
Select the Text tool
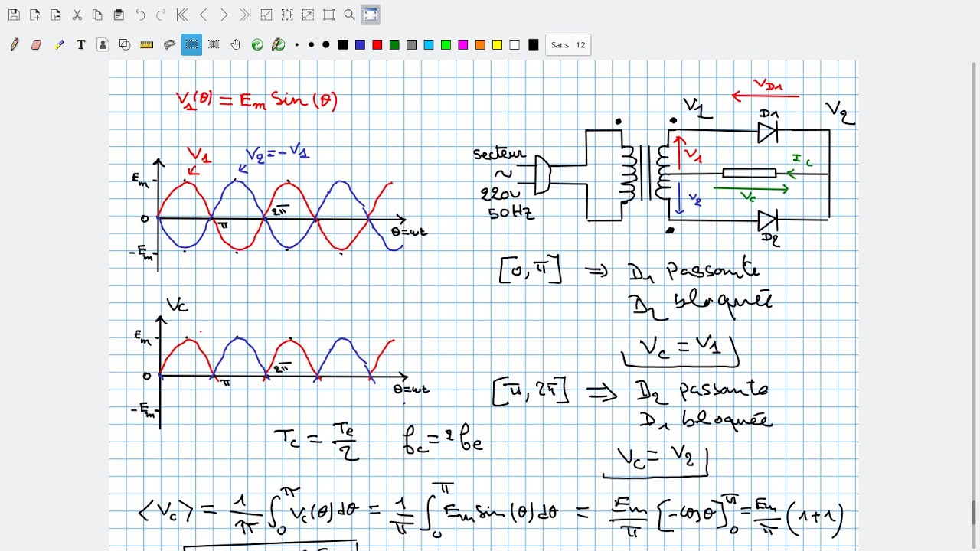click(x=80, y=45)
